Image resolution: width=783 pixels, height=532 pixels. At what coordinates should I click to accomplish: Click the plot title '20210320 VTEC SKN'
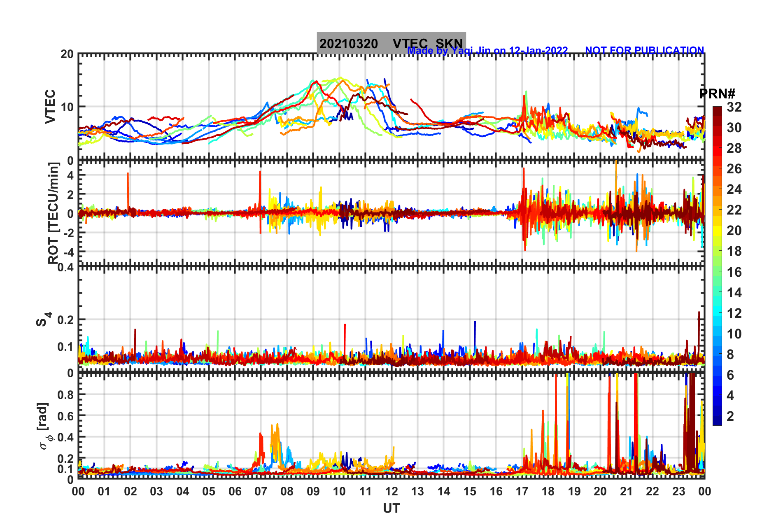(x=391, y=44)
